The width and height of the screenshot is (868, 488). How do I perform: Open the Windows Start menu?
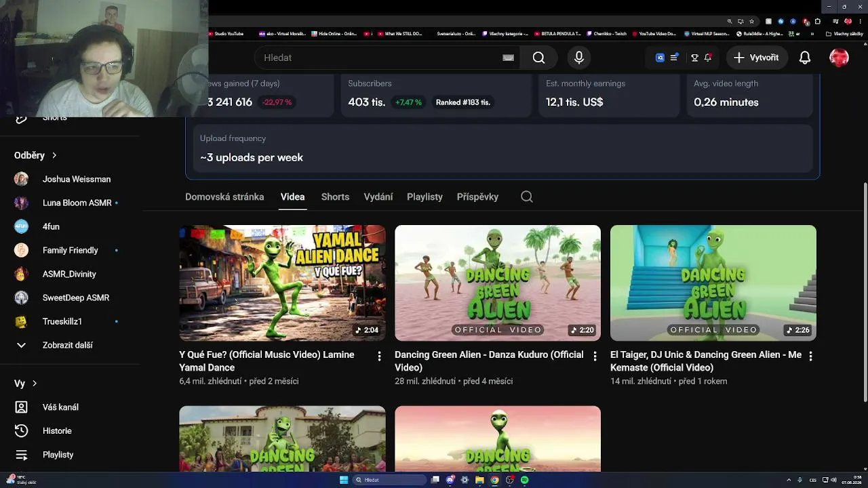point(344,480)
